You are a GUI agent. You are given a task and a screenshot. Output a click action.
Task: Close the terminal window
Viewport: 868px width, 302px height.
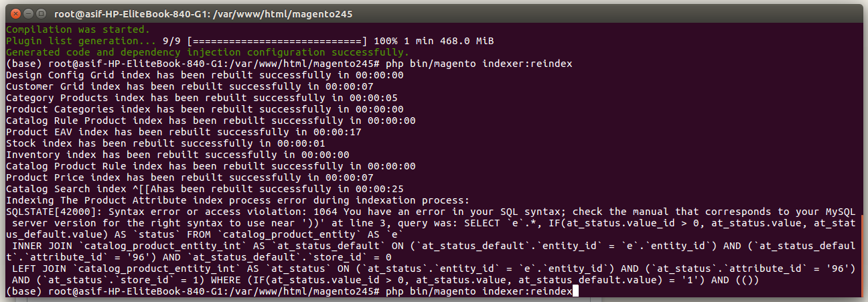coord(16,13)
